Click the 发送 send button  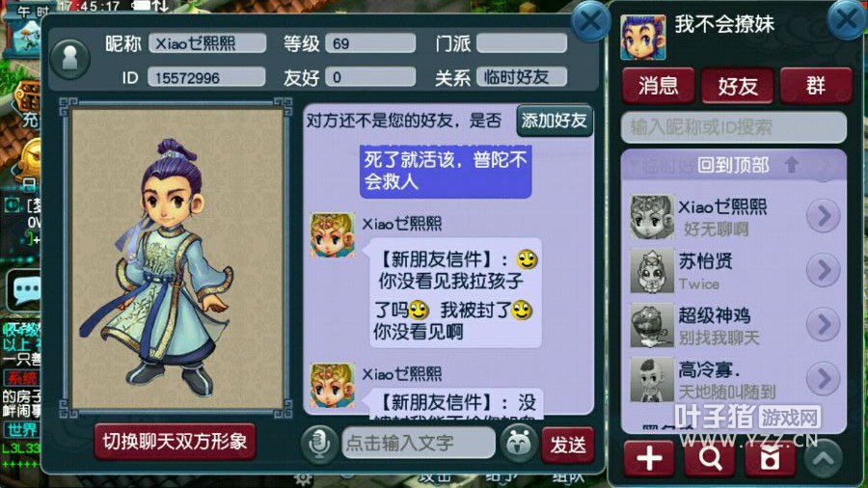(568, 445)
